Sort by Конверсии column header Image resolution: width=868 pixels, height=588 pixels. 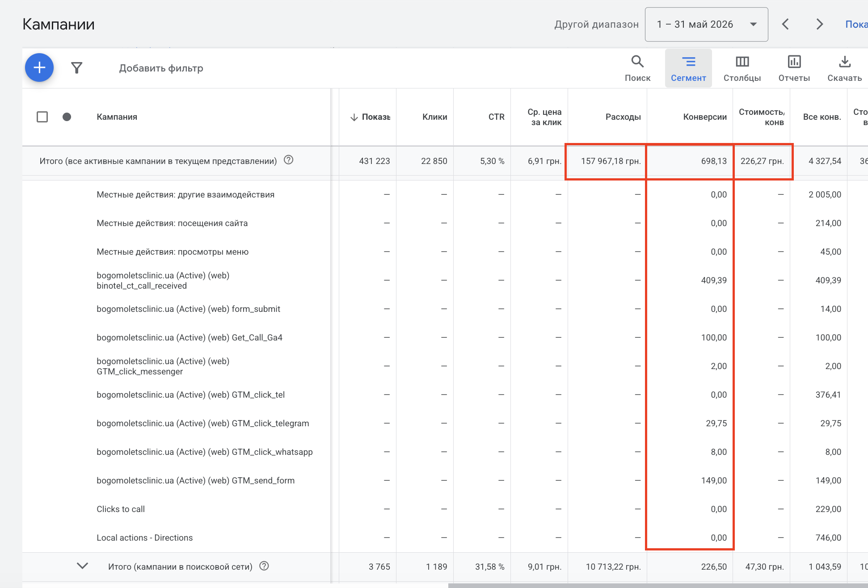point(705,117)
